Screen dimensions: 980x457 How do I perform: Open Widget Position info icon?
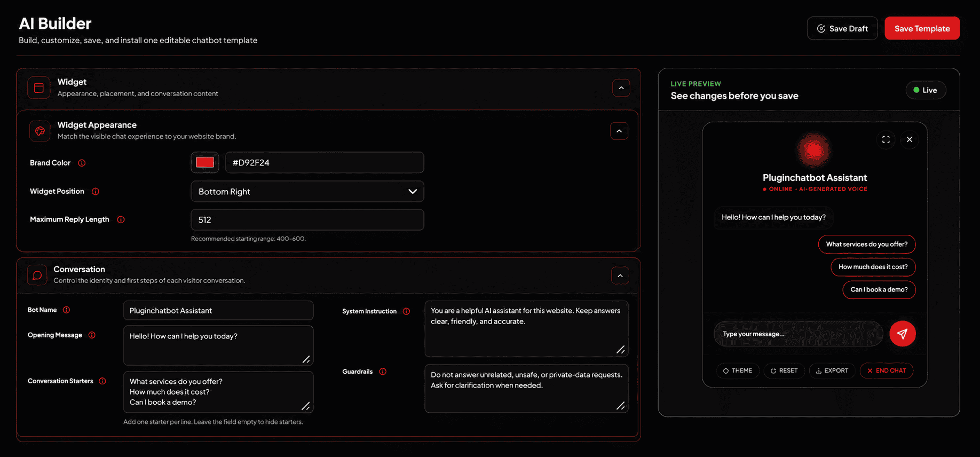96,191
